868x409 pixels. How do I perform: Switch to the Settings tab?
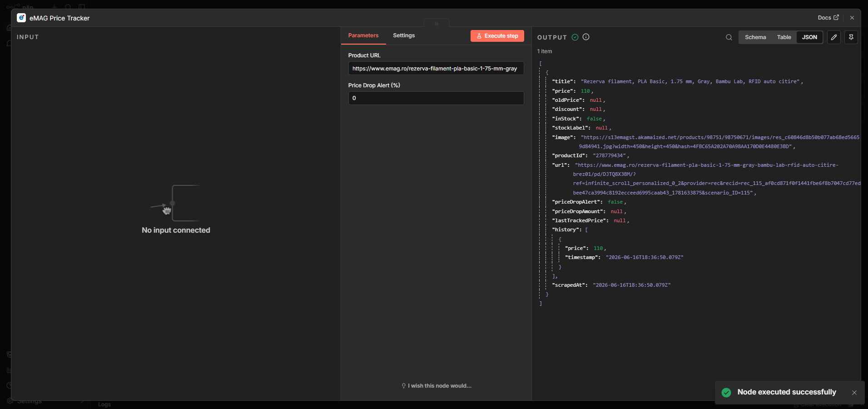pyautogui.click(x=404, y=35)
